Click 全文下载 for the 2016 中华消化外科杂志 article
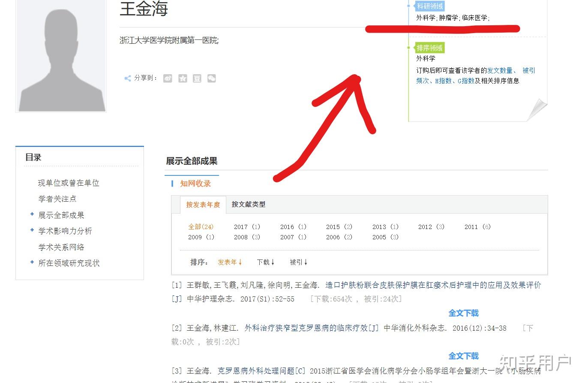This screenshot has height=383, width=588. [464, 356]
